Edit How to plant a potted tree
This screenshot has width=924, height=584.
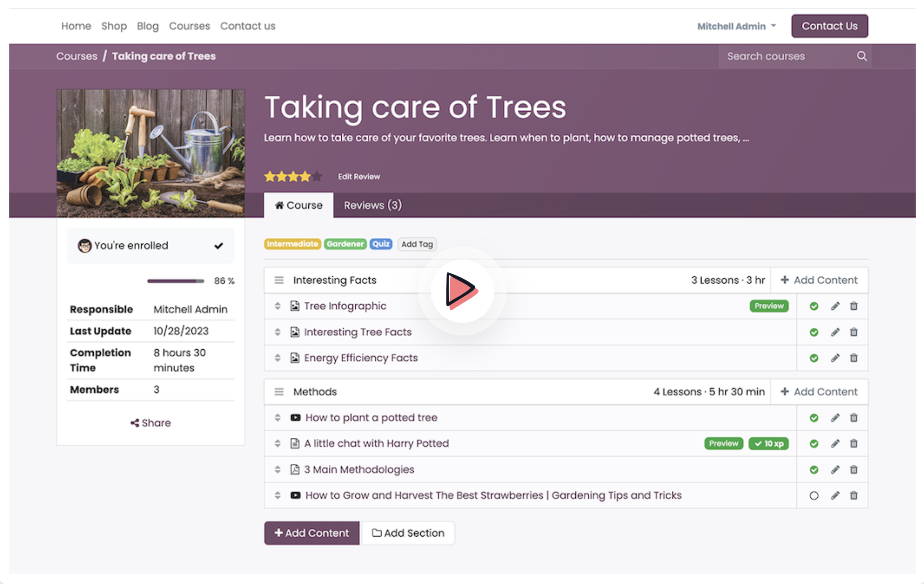(835, 418)
